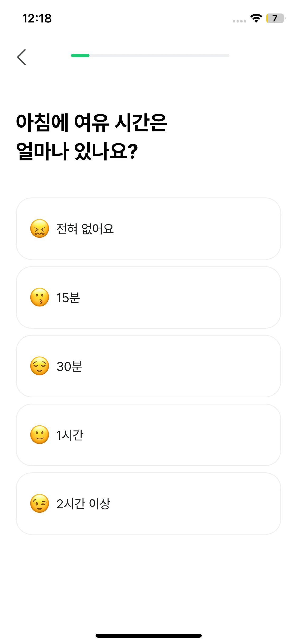297x644 pixels.
Task: Tap the relieved face emoji
Action: tap(40, 366)
